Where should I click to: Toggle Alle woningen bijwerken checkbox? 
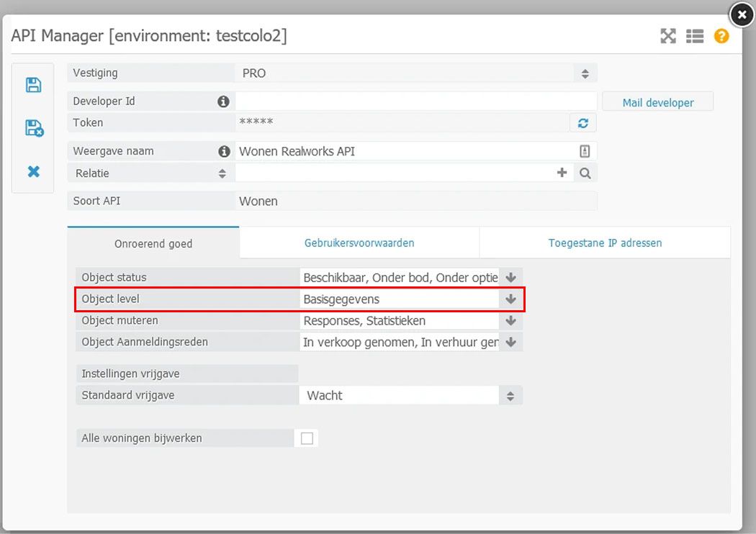pos(307,438)
